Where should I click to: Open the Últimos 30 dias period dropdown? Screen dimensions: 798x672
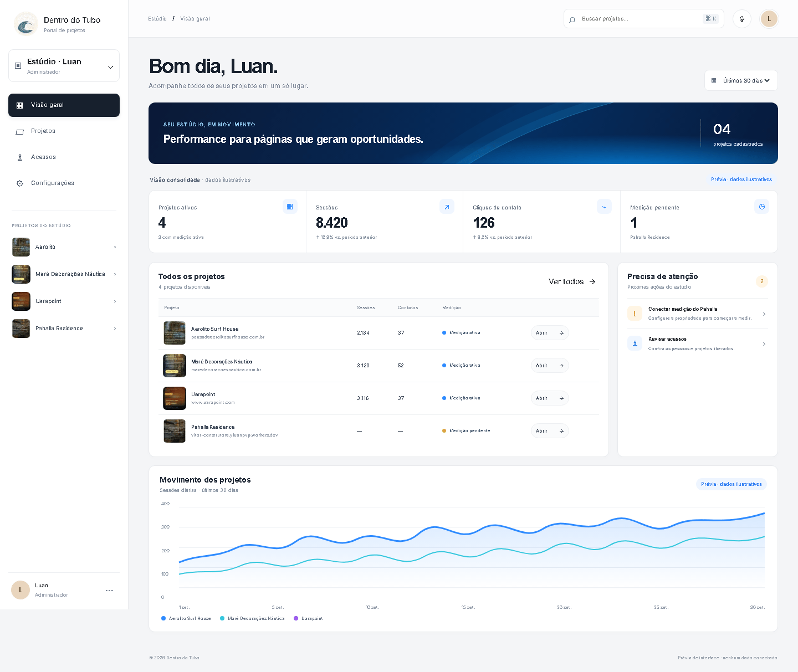(741, 80)
